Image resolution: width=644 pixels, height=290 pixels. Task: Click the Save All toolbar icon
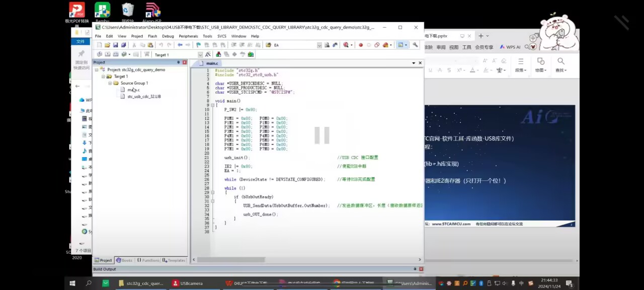(x=123, y=45)
